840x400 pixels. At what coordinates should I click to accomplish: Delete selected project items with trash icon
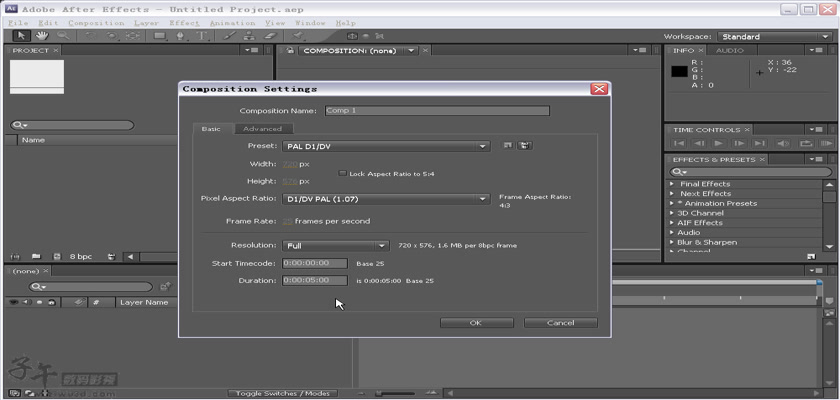pos(111,256)
